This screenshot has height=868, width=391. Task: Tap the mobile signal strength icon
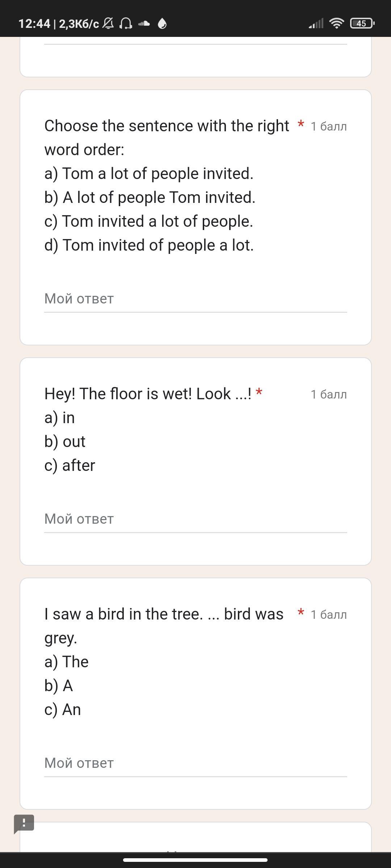coord(316,24)
